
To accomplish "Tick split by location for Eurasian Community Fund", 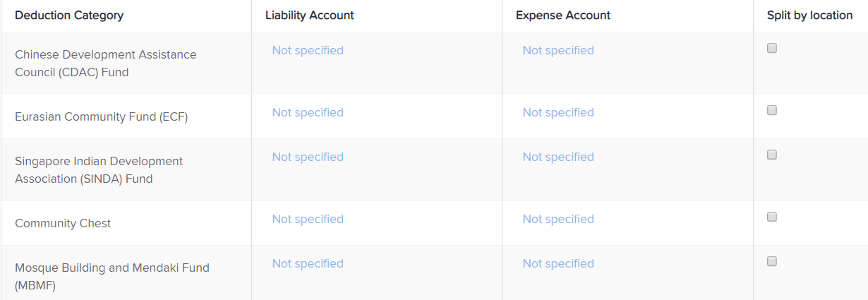I will 772,111.
